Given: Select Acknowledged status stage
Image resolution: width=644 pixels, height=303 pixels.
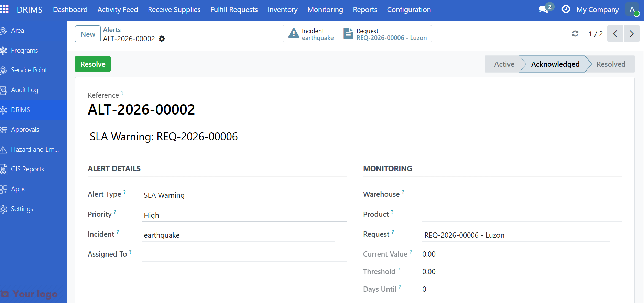Looking at the screenshot, I should (555, 64).
